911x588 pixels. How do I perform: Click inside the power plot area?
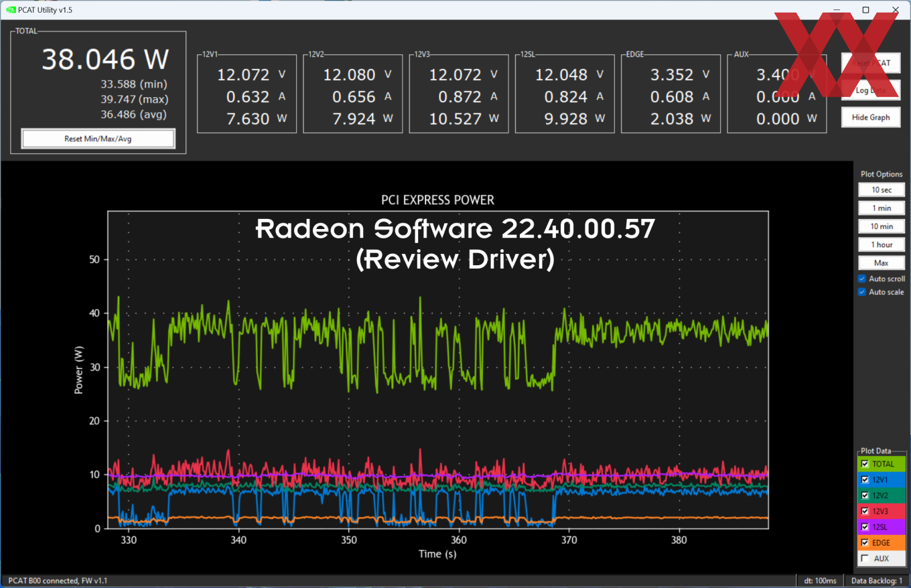pos(437,370)
